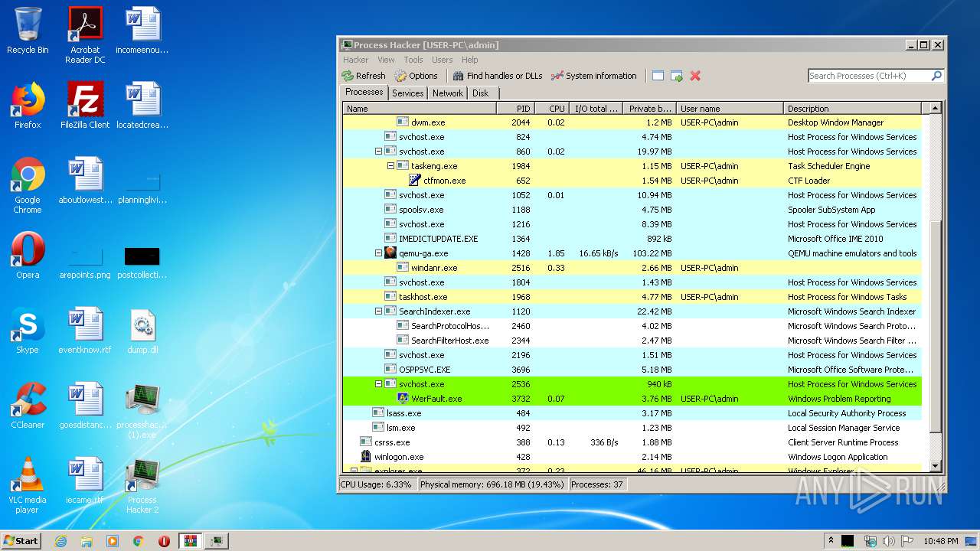Viewport: 980px width, 551px height.
Task: Click the Refresh toolbar button
Action: point(364,76)
